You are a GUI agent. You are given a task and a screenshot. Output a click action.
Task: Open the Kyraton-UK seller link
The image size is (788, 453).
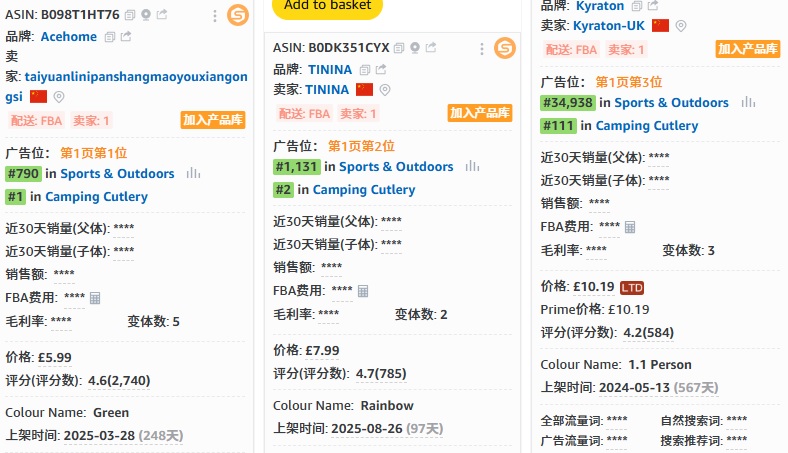click(609, 26)
